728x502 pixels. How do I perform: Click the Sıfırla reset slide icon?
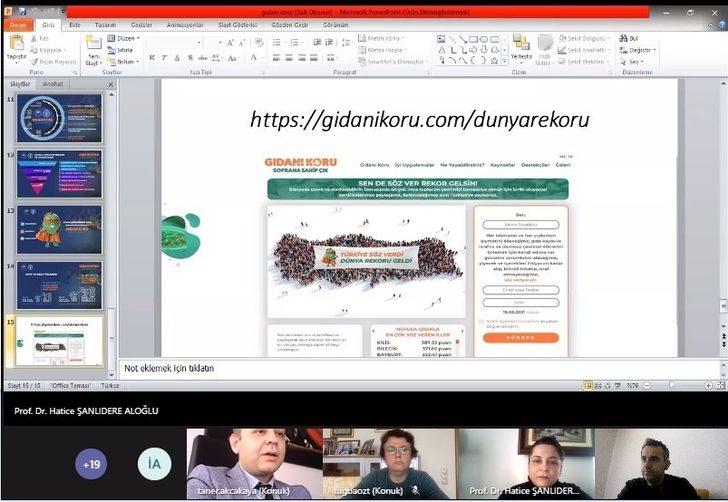coord(111,50)
